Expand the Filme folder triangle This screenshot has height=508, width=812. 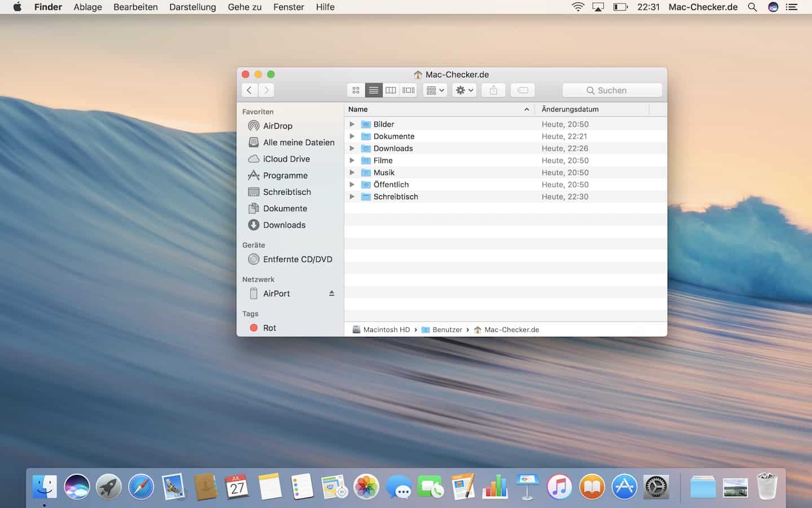pyautogui.click(x=352, y=160)
